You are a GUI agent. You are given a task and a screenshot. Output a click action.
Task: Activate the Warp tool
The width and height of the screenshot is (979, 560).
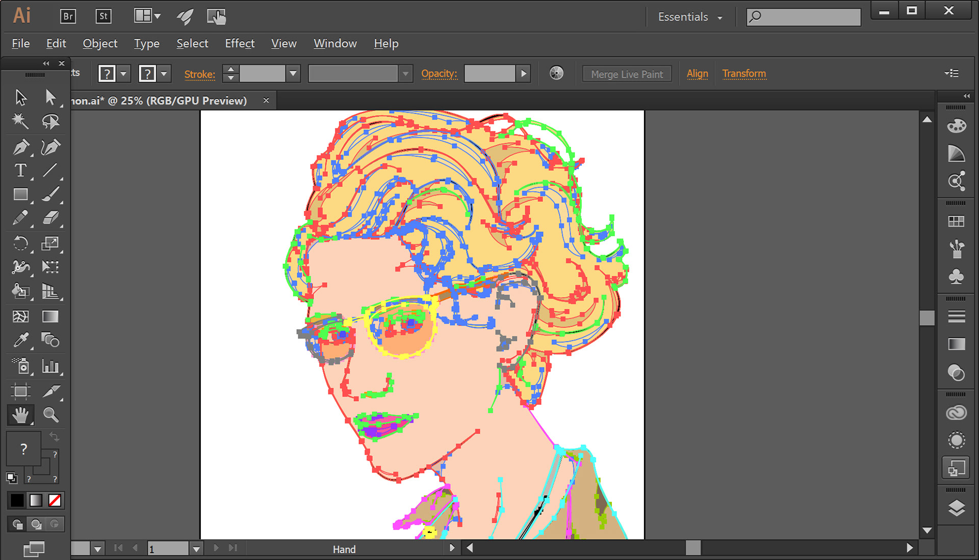click(x=21, y=266)
